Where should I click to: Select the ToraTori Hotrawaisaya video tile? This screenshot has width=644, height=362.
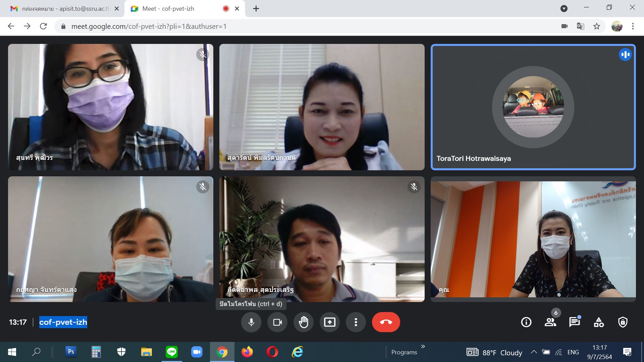533,107
